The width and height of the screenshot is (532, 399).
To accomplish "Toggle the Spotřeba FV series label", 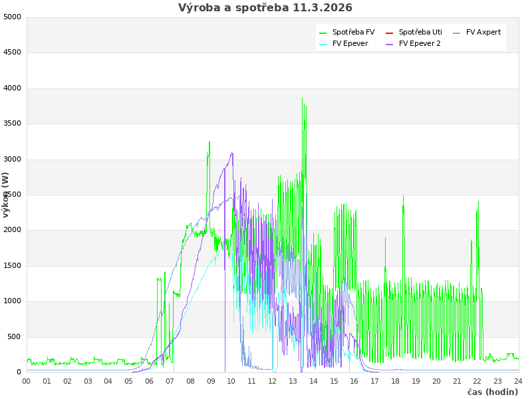I will tap(353, 32).
